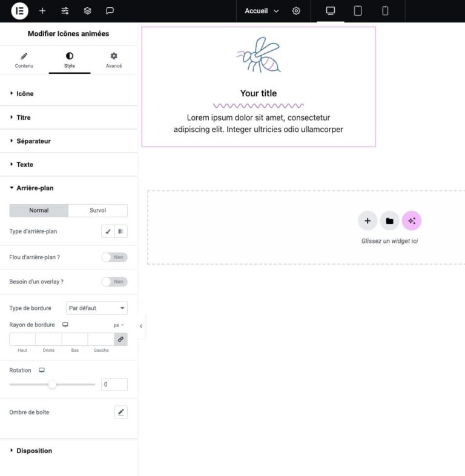This screenshot has height=476, width=465.
Task: Switch to tablet preview mode
Action: click(358, 11)
